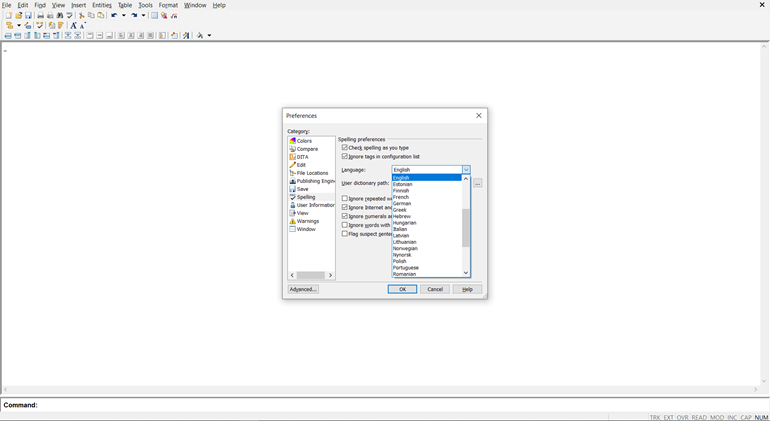Open the Entities menu
Image resolution: width=770 pixels, height=421 pixels.
click(x=102, y=5)
